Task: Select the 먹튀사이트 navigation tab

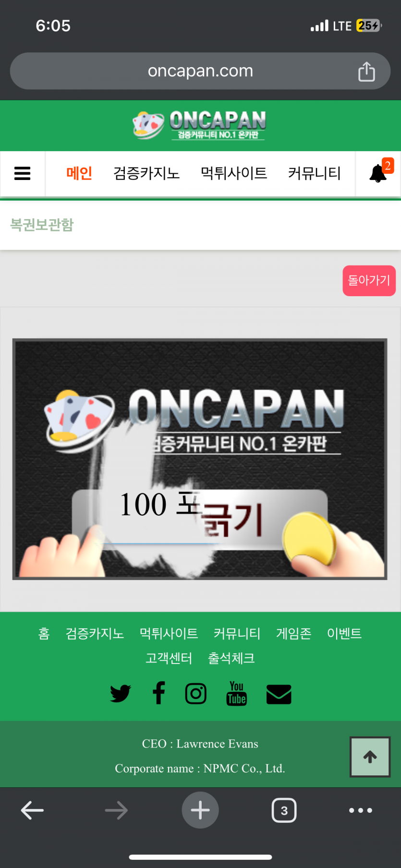Action: 234,173
